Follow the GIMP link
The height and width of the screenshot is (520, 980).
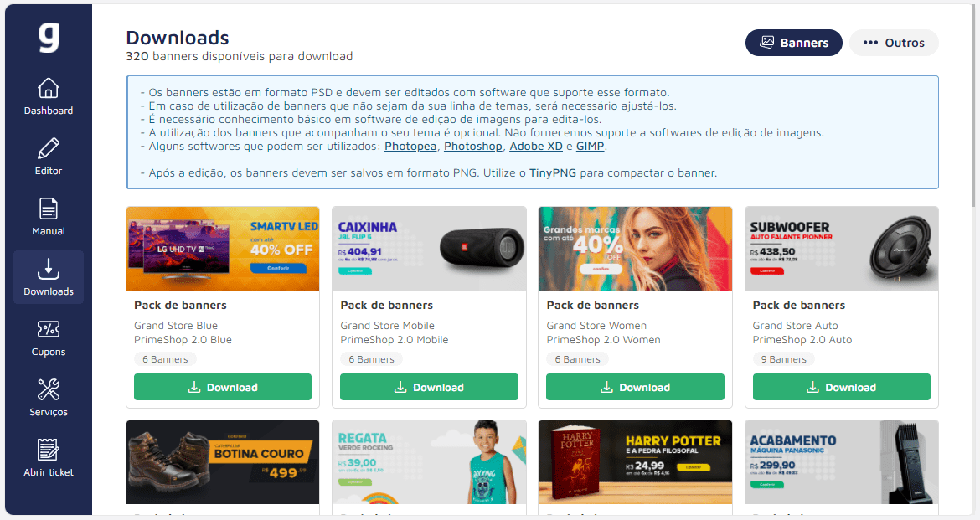coord(590,147)
